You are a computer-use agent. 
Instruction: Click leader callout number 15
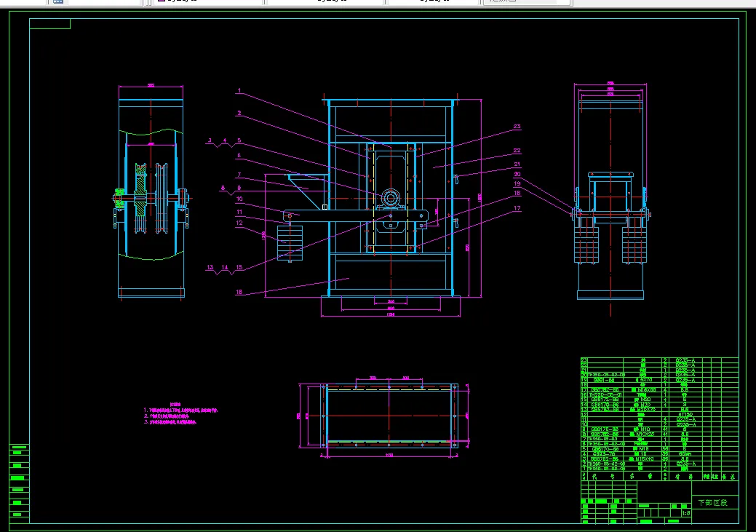pyautogui.click(x=239, y=267)
